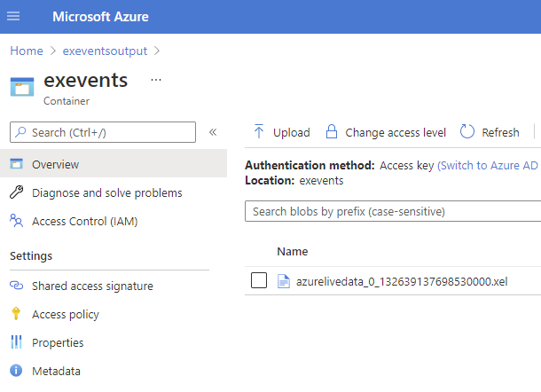Click the exevents page title
The height and width of the screenshot is (392, 541).
[85, 80]
